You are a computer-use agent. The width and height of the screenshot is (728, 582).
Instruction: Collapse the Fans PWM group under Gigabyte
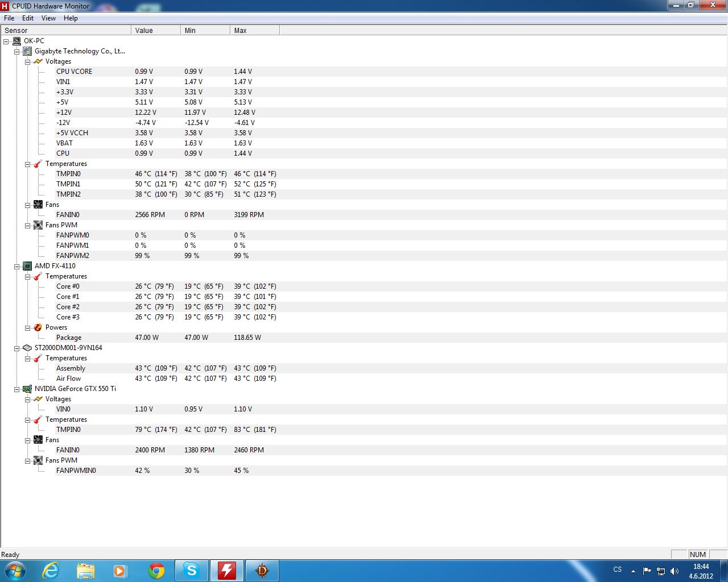[28, 226]
